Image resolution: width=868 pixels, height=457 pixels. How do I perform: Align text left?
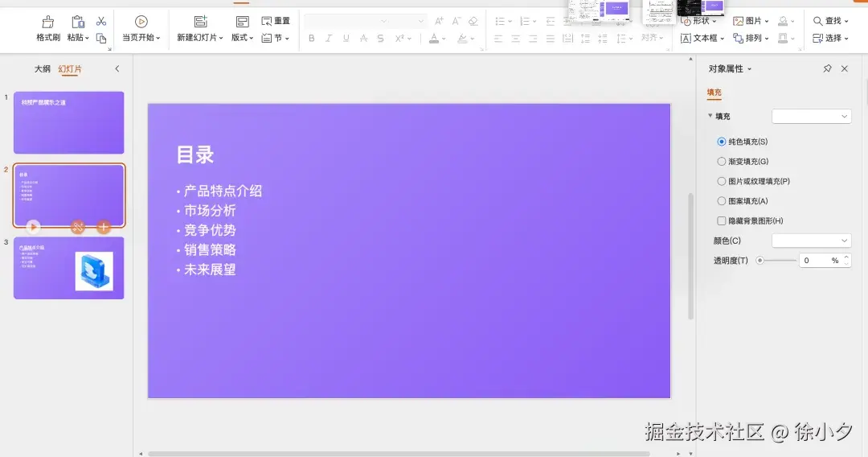[x=498, y=39]
